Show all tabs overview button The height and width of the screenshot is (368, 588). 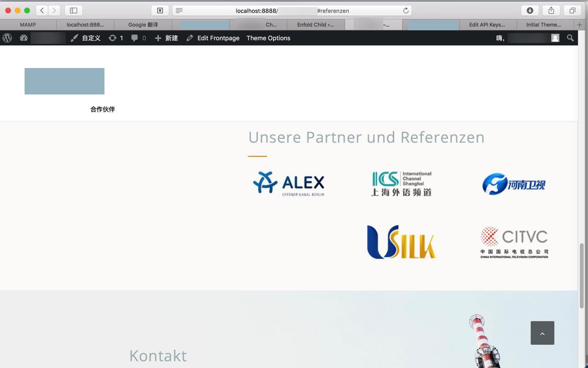572,10
